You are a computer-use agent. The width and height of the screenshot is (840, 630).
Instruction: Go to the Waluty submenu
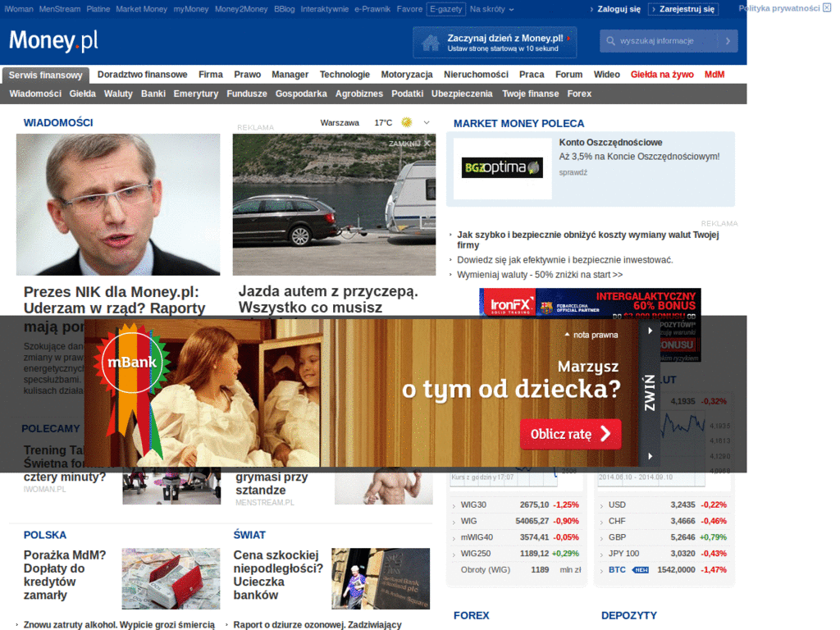pyautogui.click(x=118, y=94)
